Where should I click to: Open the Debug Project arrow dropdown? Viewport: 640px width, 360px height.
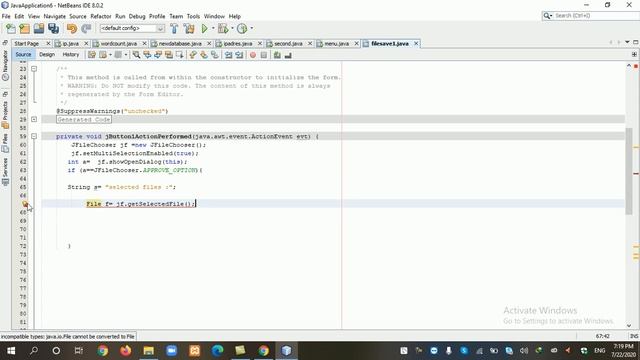pos(232,29)
